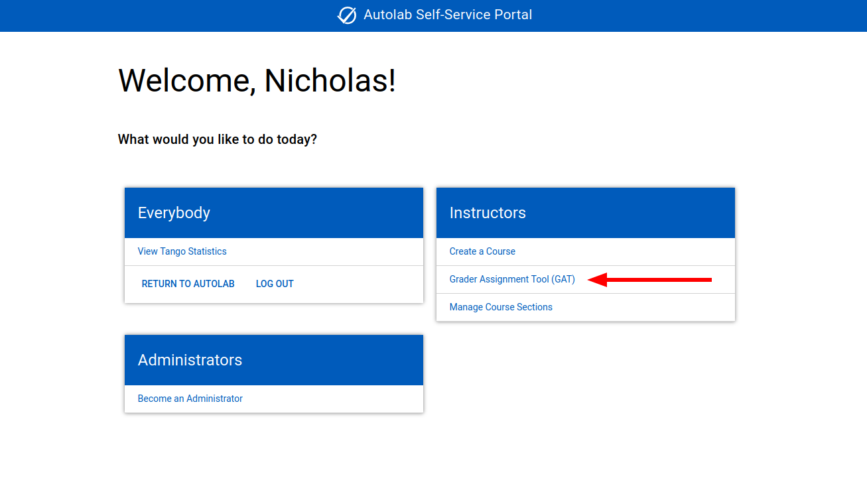
Task: Click RETURN TO AUTOLAB button
Action: pyautogui.click(x=188, y=284)
